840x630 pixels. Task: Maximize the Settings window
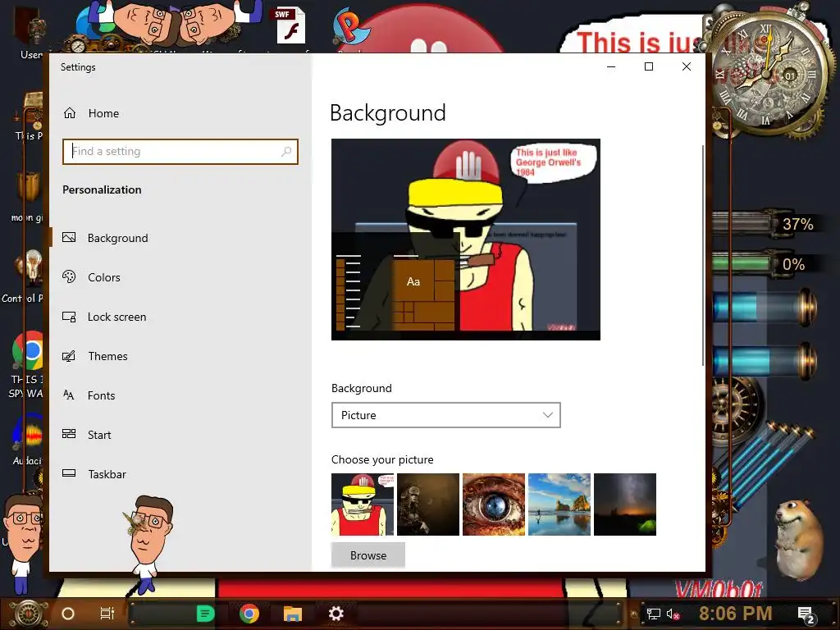point(649,66)
